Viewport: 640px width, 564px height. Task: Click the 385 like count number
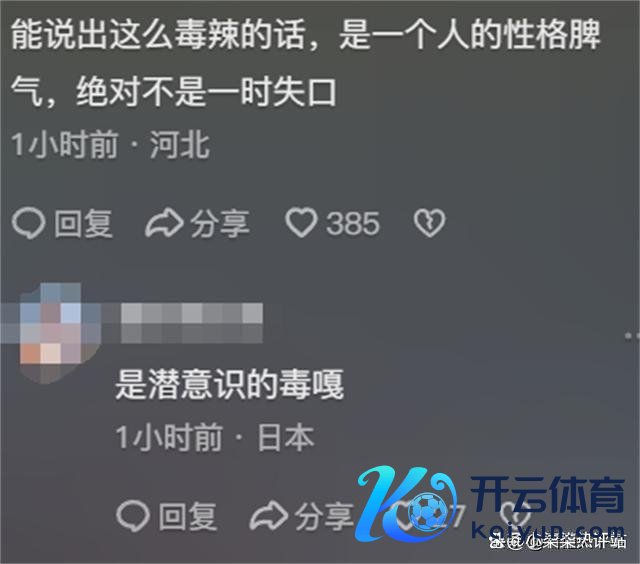point(353,223)
